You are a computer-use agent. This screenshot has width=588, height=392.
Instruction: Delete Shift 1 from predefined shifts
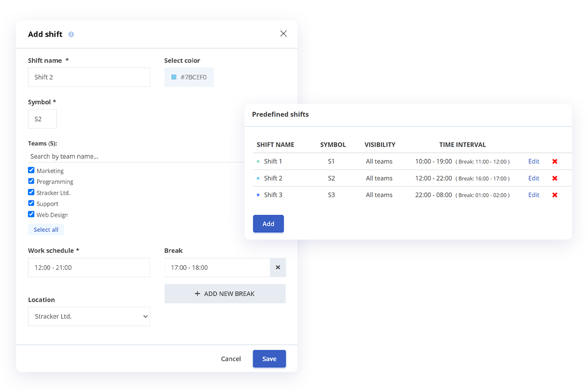554,161
